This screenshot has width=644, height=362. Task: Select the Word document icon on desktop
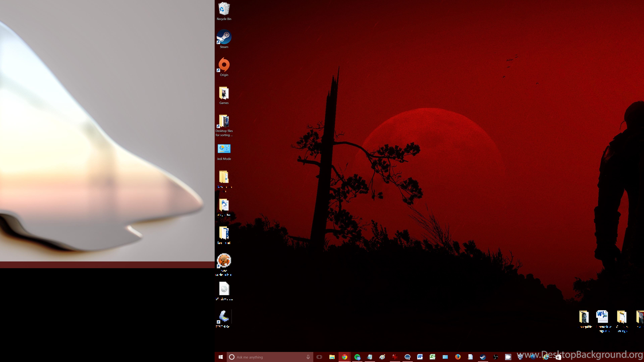pos(602,317)
